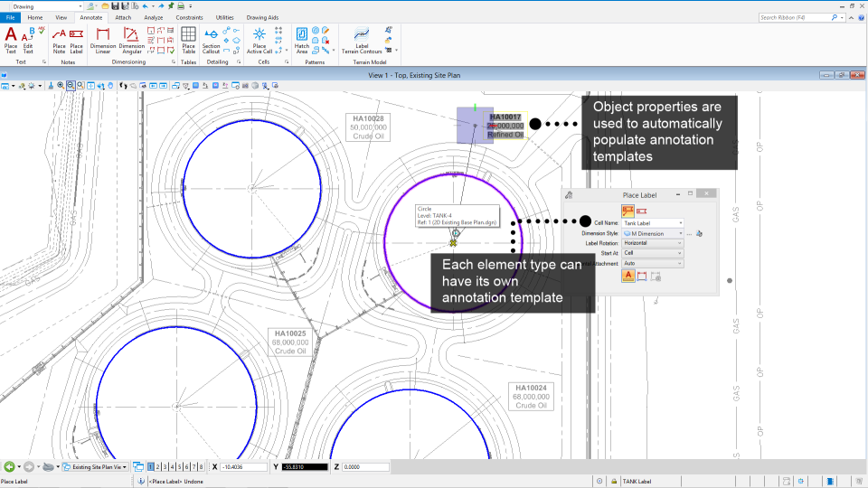Choose the Dimension Linear tool

pos(103,40)
